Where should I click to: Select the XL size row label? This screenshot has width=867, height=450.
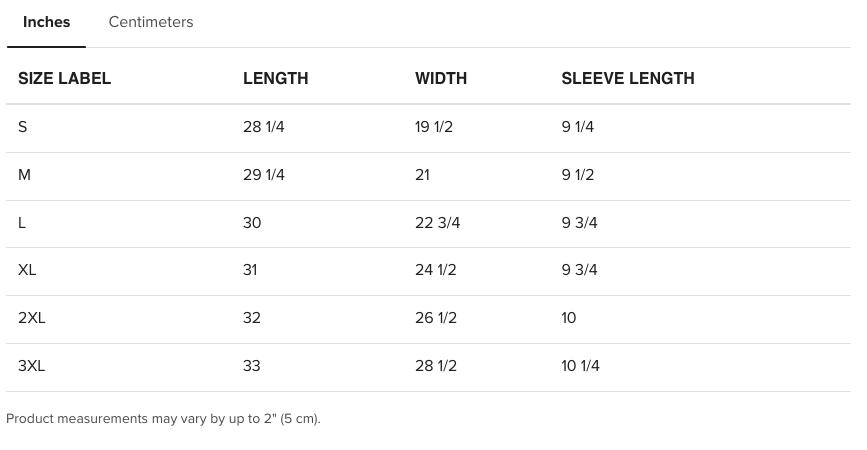click(x=27, y=270)
